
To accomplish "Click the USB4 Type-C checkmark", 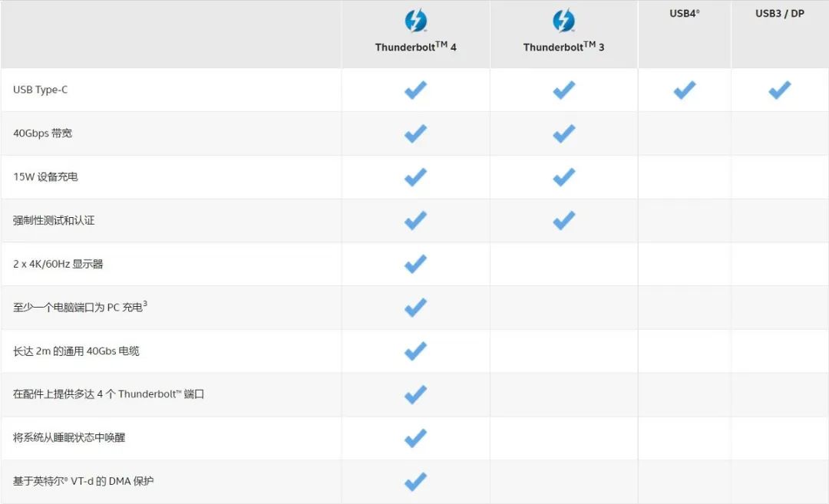I will pos(684,90).
